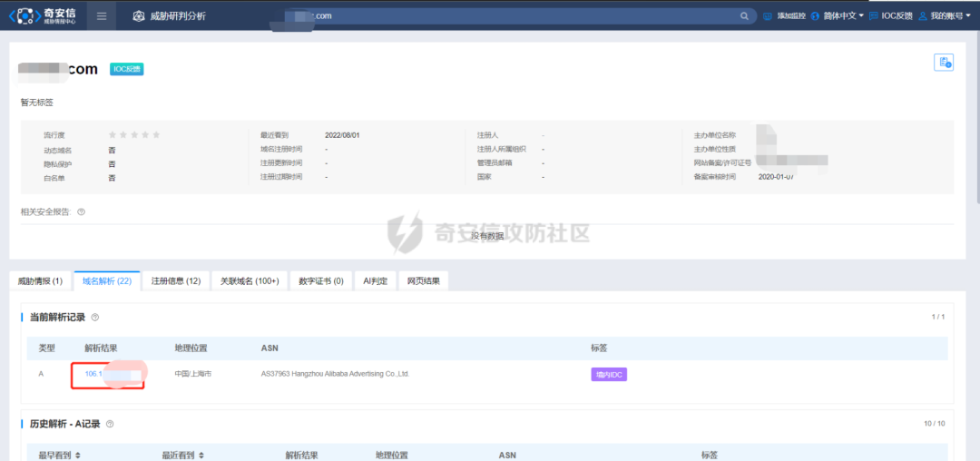Click the 1 / 1 record count
The height and width of the screenshot is (461, 980).
coord(938,318)
